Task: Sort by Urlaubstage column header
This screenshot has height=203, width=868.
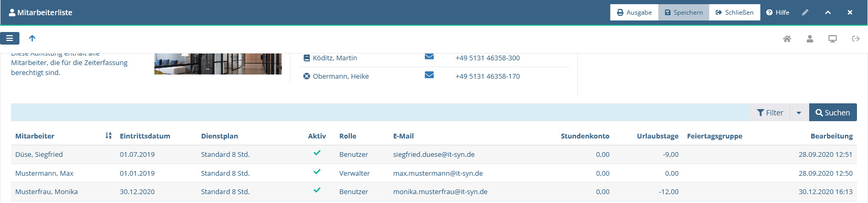Action: coord(657,136)
